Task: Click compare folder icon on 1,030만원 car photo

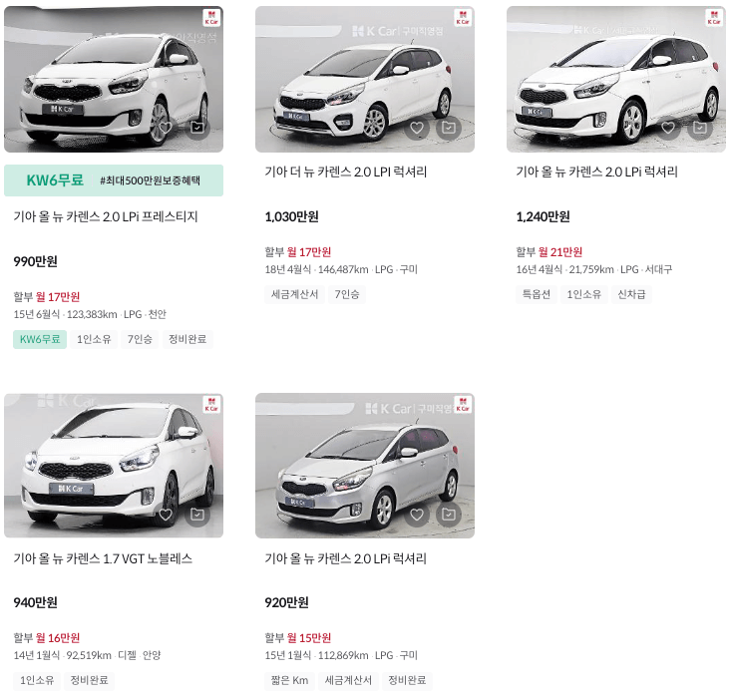Action: click(x=449, y=127)
